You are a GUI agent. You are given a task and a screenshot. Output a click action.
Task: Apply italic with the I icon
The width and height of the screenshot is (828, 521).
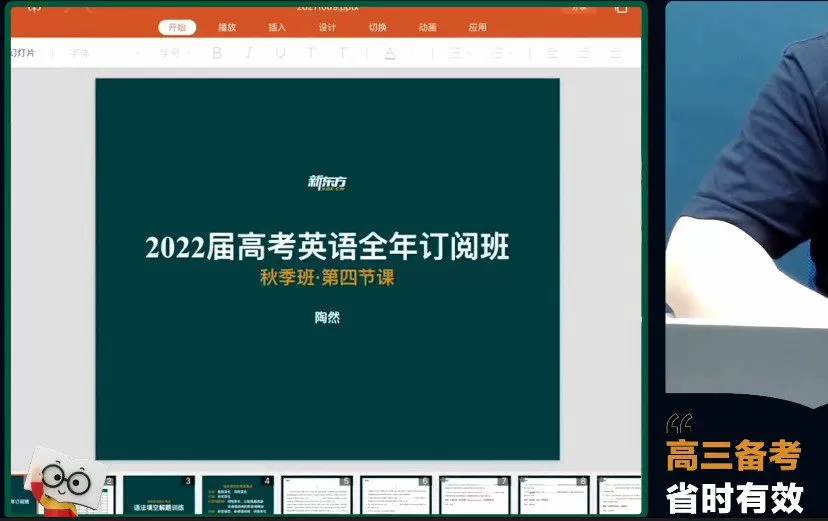(249, 53)
